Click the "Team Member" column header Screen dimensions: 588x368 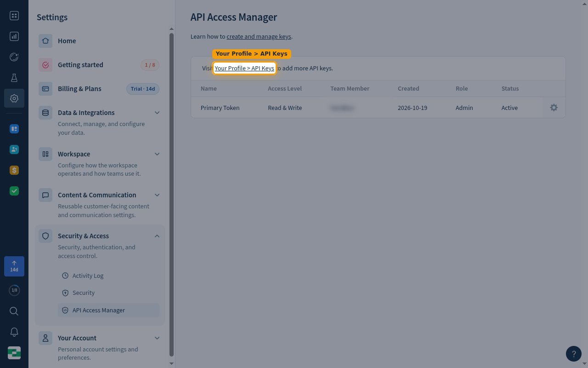point(350,88)
